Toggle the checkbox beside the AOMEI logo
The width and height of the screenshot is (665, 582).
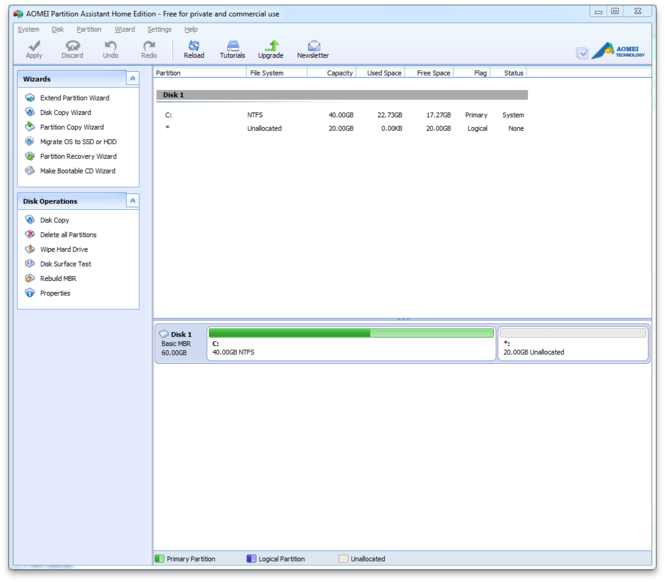(583, 53)
